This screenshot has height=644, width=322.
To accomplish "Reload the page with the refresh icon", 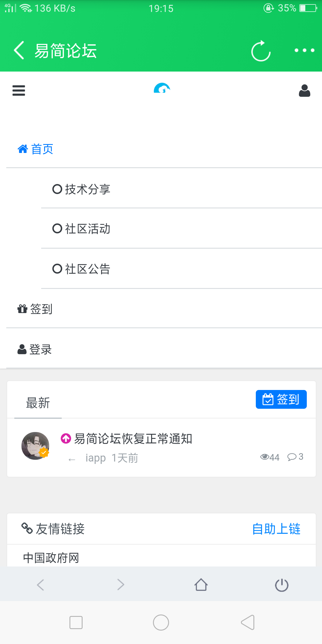I will [261, 51].
